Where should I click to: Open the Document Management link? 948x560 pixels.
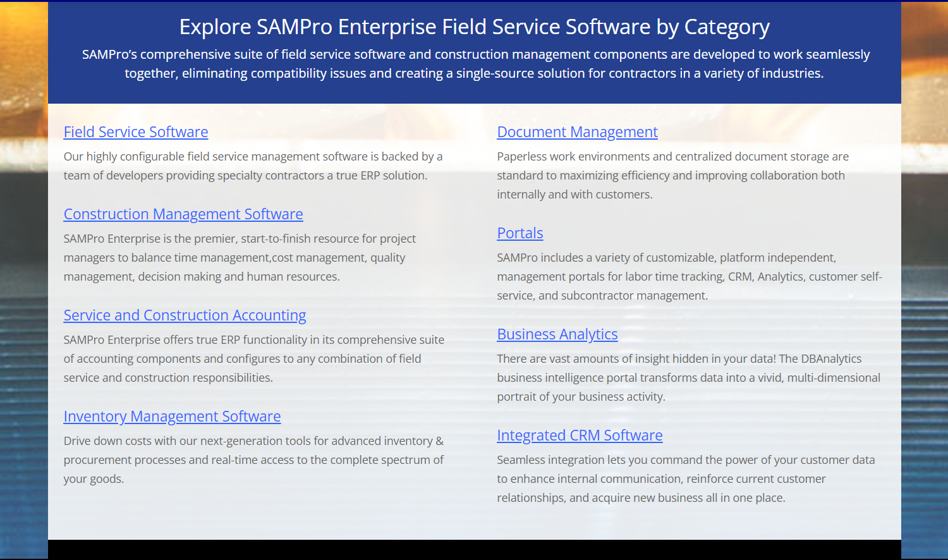[577, 132]
